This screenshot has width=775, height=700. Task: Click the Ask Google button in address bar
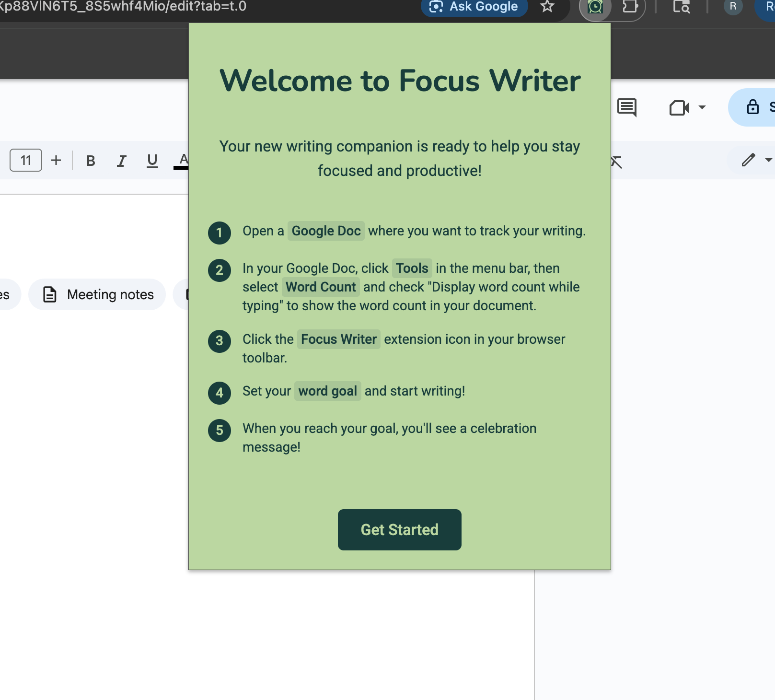point(474,7)
